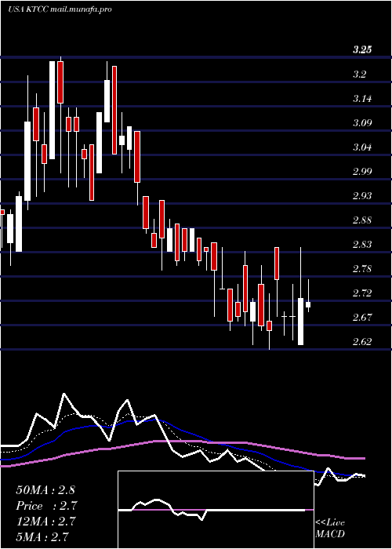The image size is (392, 549).
Task: Click the 2.72 price axis label
Action: (361, 293)
